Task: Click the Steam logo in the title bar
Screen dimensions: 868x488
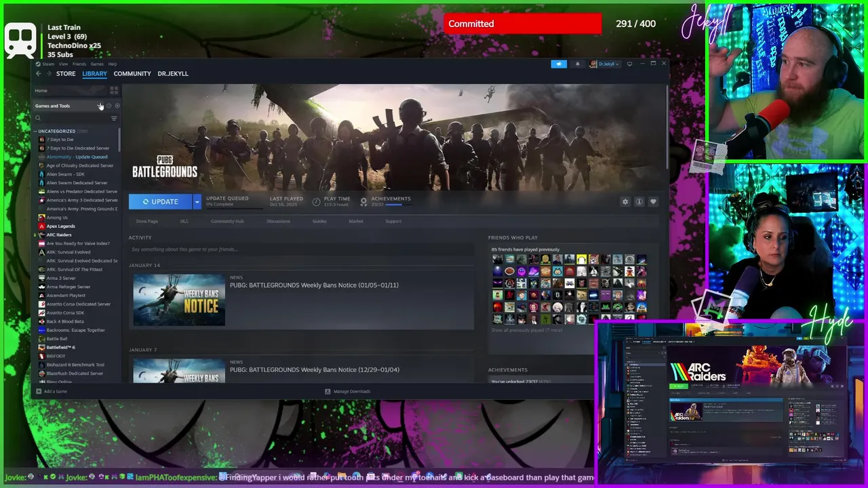Action: pos(38,64)
